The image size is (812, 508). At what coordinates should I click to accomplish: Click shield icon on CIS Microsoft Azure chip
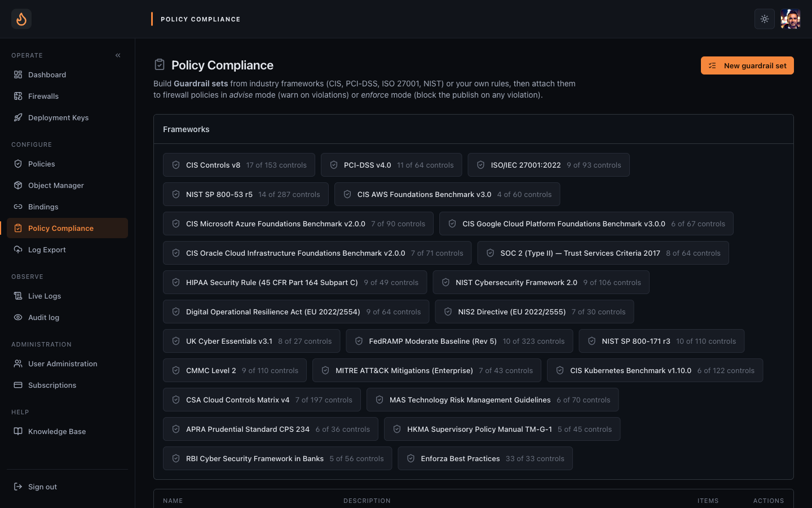coord(176,224)
